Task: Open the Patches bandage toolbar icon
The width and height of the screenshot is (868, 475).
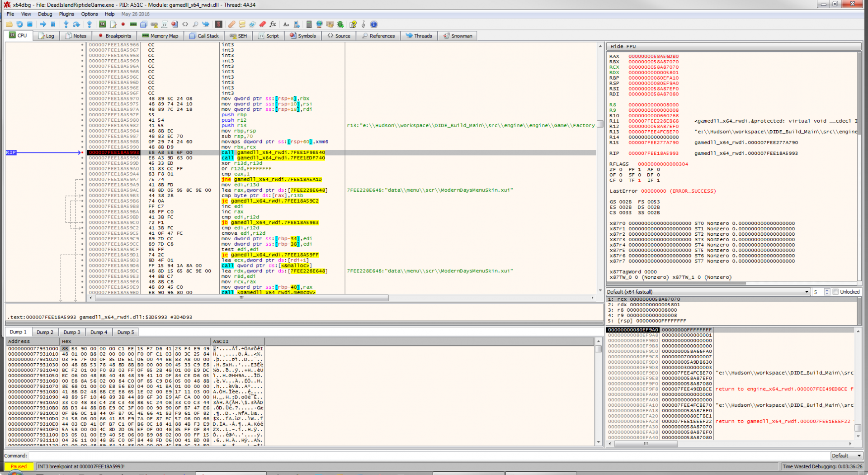Action: coord(231,24)
